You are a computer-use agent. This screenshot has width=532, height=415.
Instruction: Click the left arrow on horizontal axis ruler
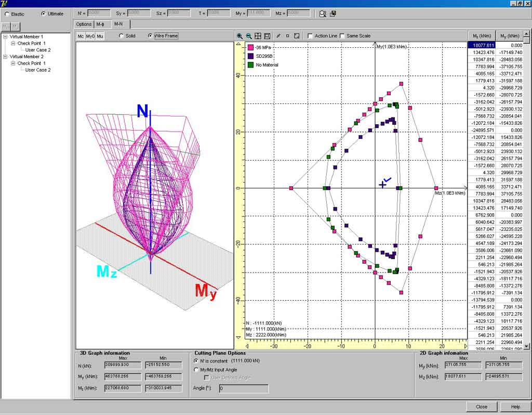pos(247,346)
